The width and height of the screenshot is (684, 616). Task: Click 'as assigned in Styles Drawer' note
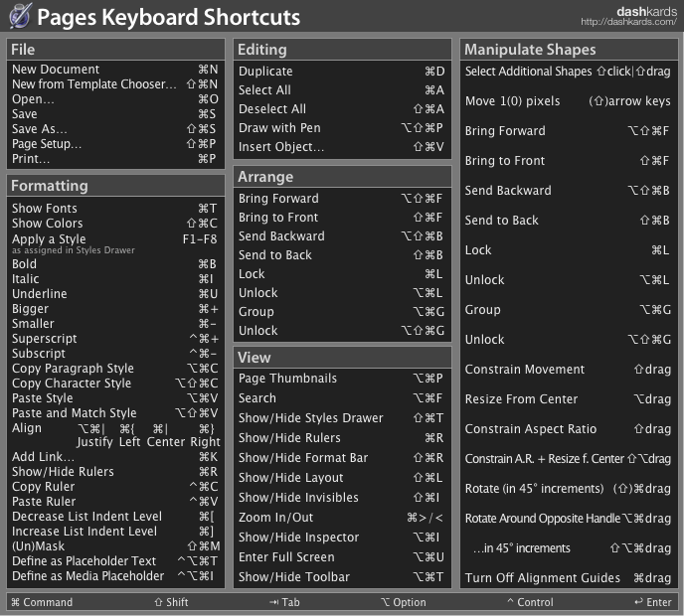pyautogui.click(x=74, y=250)
